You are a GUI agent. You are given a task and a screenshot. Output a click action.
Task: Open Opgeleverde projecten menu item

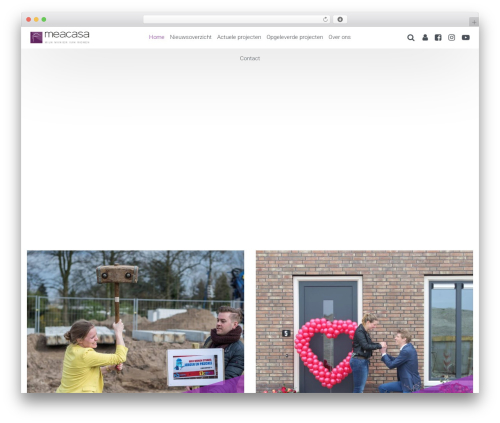pyautogui.click(x=295, y=37)
